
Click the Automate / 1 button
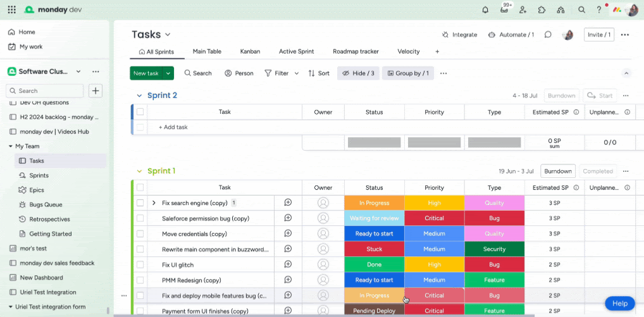coord(511,35)
